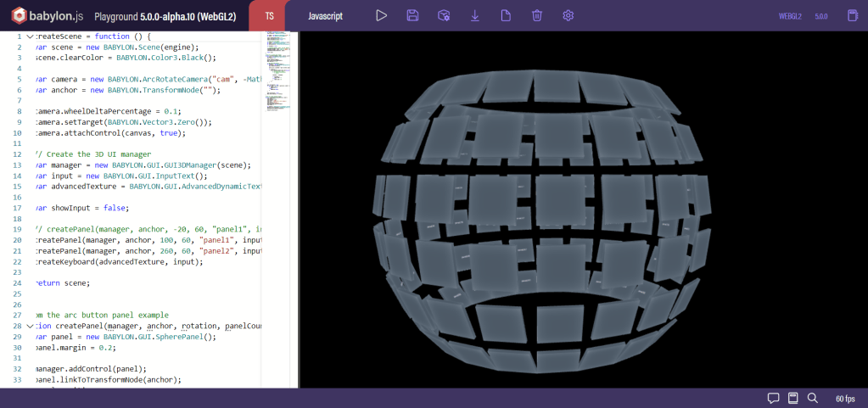Open the 5.0.0 version selector
This screenshot has height=408, width=868.
pyautogui.click(x=821, y=16)
